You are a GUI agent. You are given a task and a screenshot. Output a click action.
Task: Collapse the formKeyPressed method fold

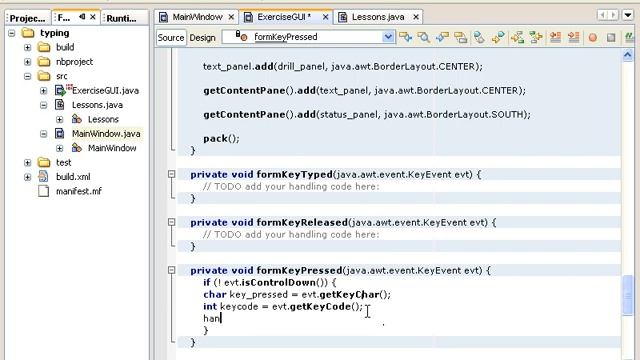171,270
